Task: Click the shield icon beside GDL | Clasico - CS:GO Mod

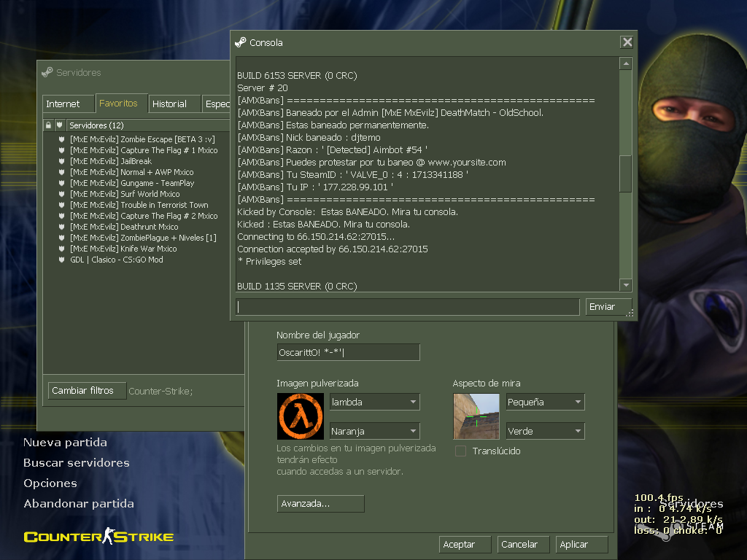Action: [61, 260]
